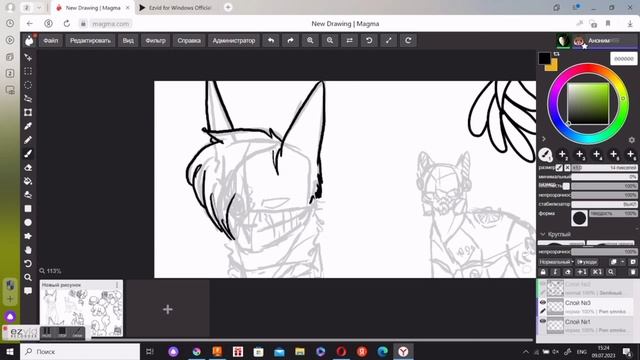The height and width of the screenshot is (360, 640).
Task: Click the rotate counterclockwise icon
Action: 369,40
